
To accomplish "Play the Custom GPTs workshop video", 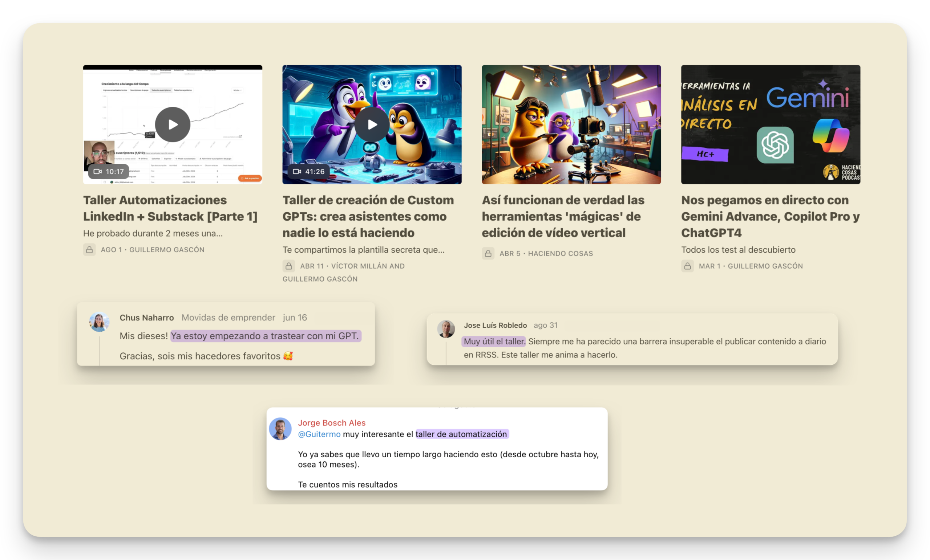I will (372, 124).
